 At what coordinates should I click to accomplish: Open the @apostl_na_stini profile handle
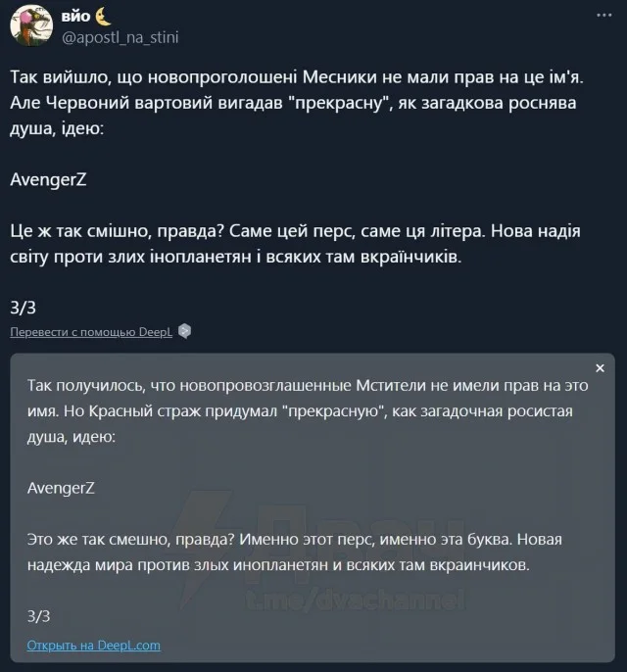click(x=121, y=37)
